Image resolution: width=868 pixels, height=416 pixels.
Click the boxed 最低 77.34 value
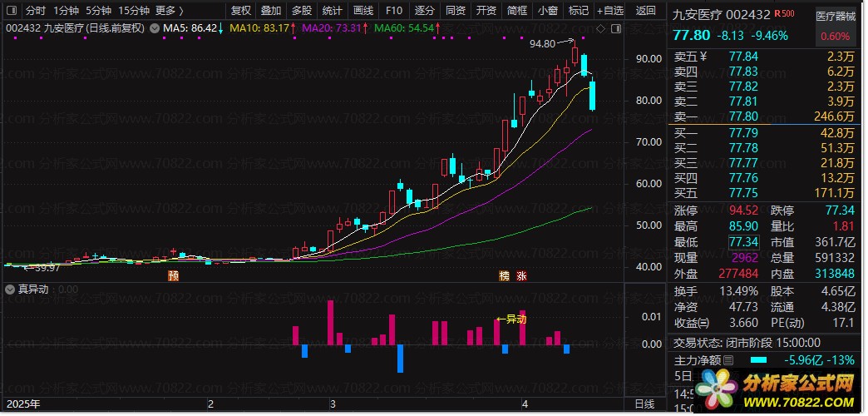point(744,243)
